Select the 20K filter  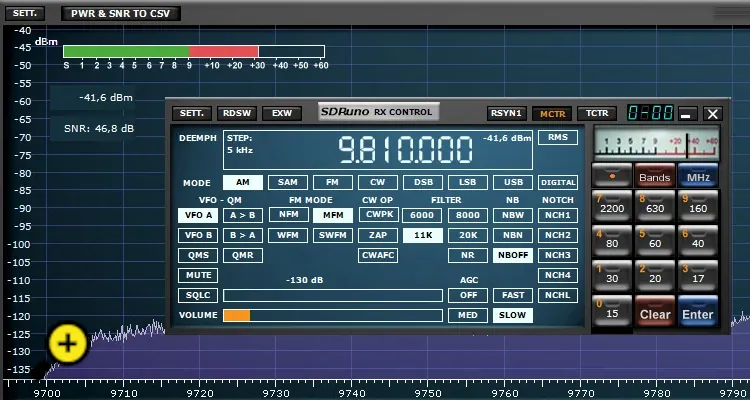pyautogui.click(x=468, y=235)
